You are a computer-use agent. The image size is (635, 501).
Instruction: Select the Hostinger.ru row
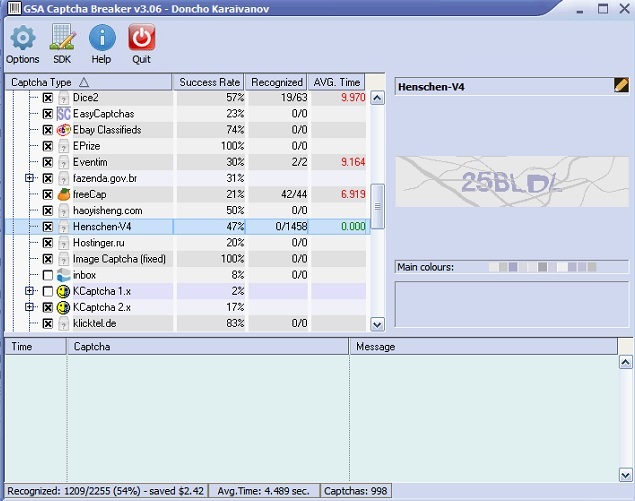point(186,243)
